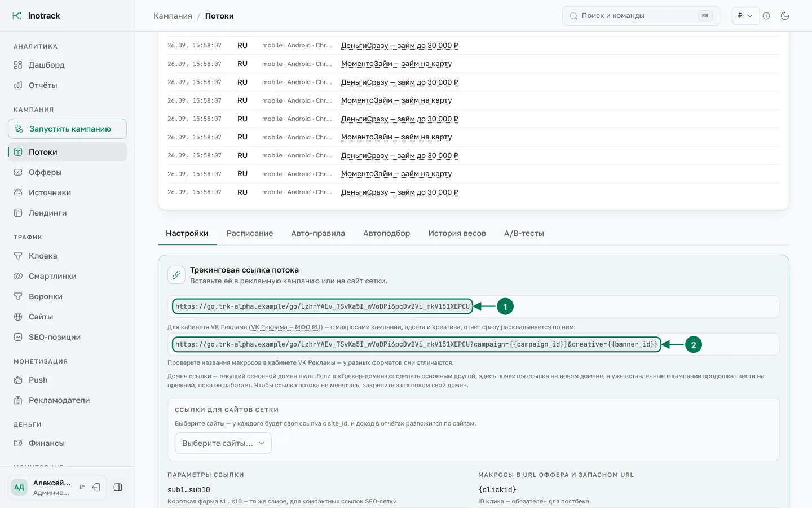Open the info icon in the top bar
The image size is (812, 508).
(x=766, y=16)
